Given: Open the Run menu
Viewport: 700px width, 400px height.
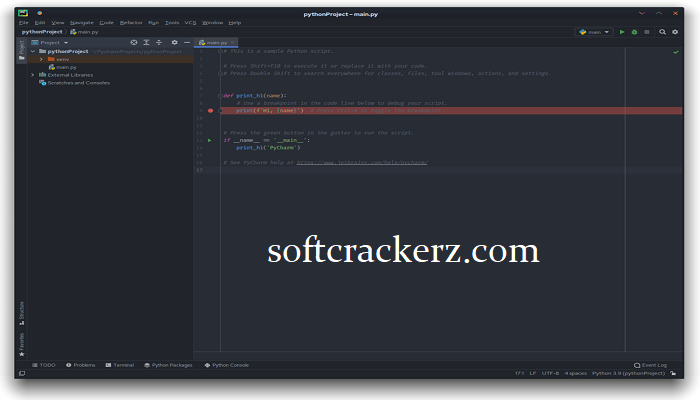Looking at the screenshot, I should coord(154,23).
